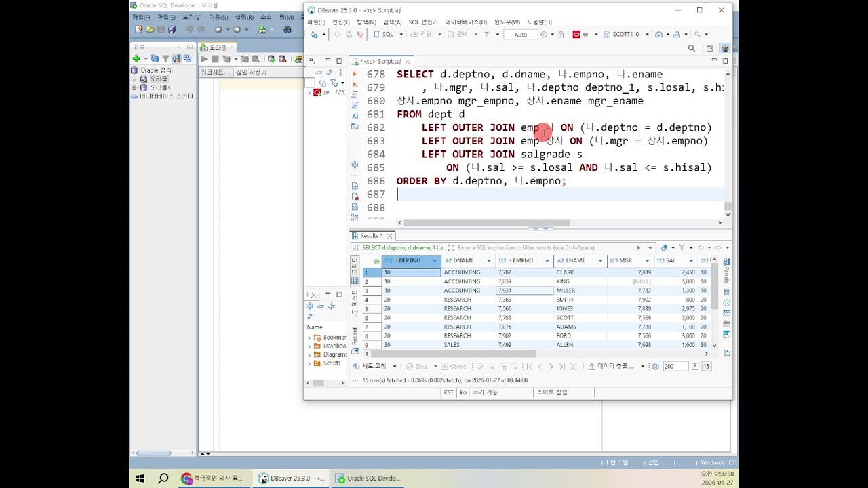Viewport: 868px width, 488px height.
Task: Click the Grid view icon in results side panel
Action: click(354, 281)
